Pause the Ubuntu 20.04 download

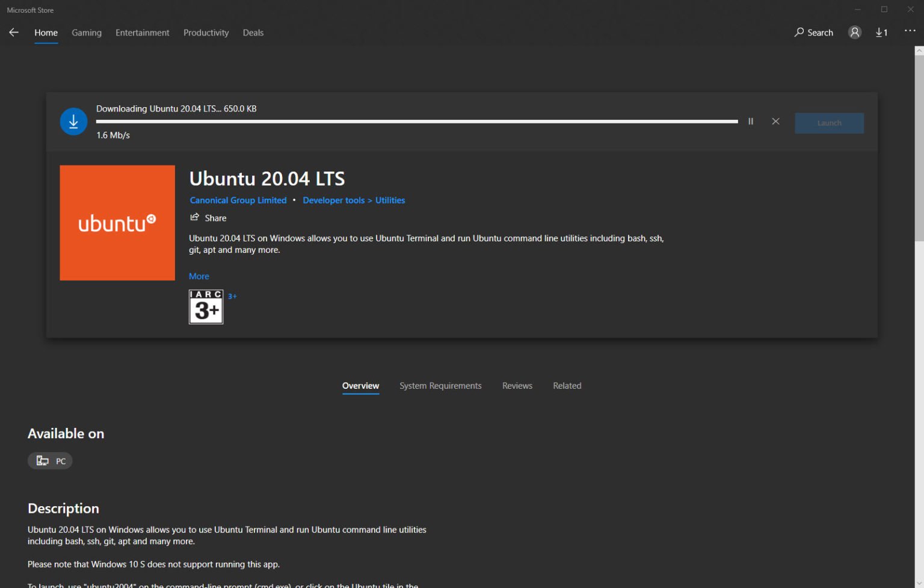(x=750, y=121)
